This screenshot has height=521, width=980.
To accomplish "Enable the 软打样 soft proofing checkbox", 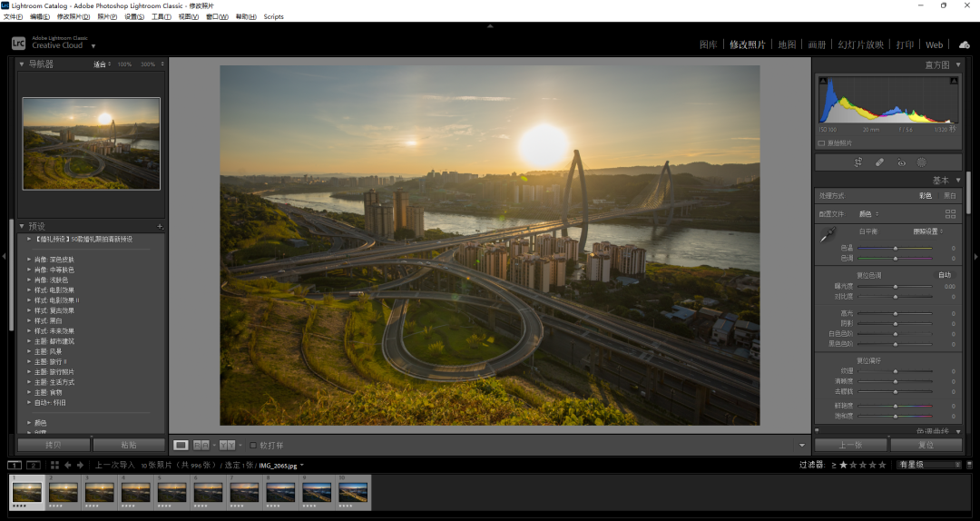I will click(x=253, y=445).
